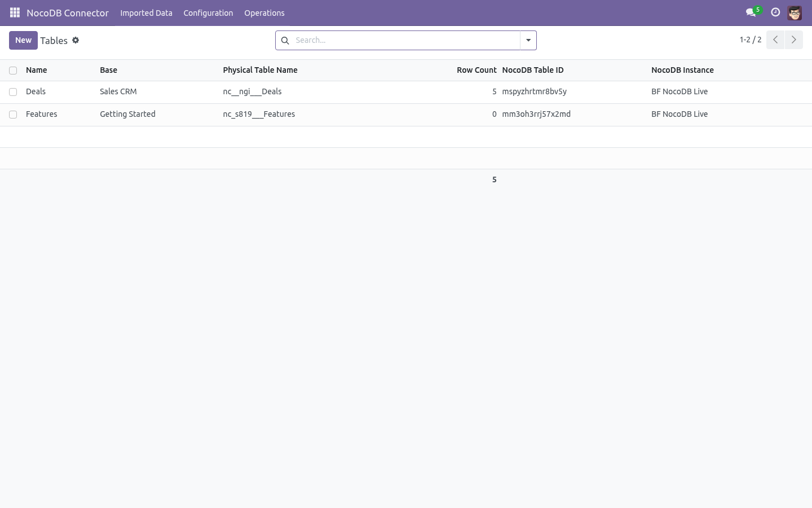Viewport: 812px width, 508px height.
Task: Click the NocoDB Connector app title
Action: [68, 13]
